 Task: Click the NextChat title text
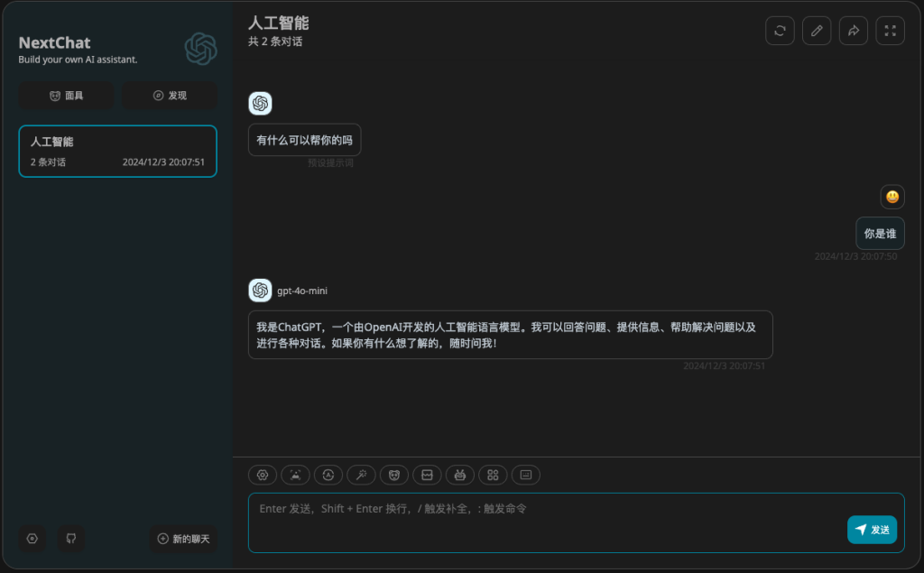[55, 43]
